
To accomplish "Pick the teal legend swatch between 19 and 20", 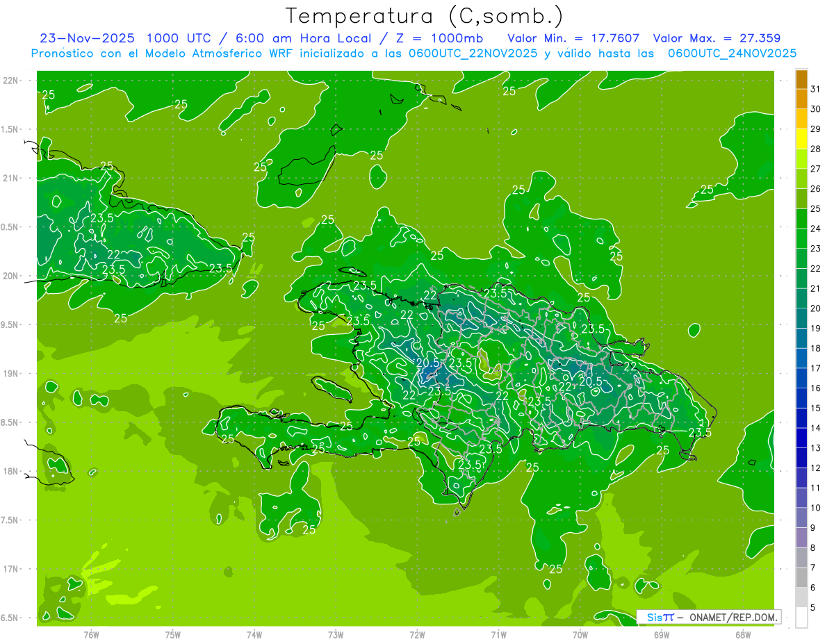I will [x=801, y=318].
